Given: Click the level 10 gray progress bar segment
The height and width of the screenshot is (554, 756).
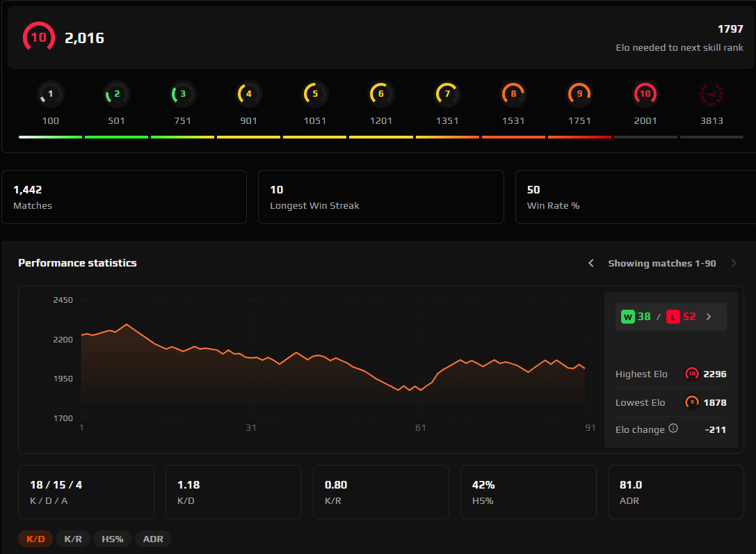Looking at the screenshot, I should pyautogui.click(x=645, y=137).
